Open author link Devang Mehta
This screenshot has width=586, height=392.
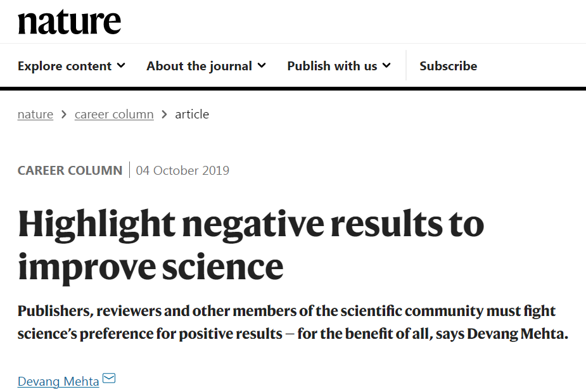pos(58,381)
